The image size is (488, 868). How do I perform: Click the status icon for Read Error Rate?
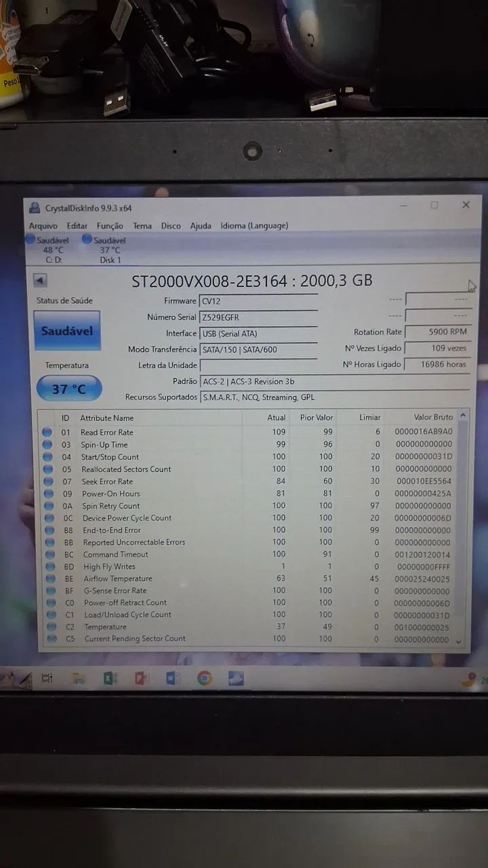(x=47, y=432)
